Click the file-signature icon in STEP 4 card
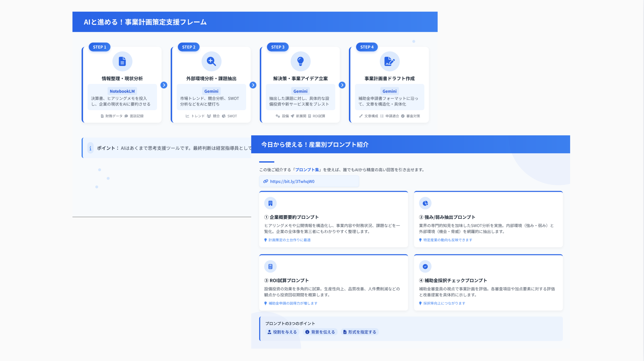Screen dimensions: 644x361 tap(389, 61)
